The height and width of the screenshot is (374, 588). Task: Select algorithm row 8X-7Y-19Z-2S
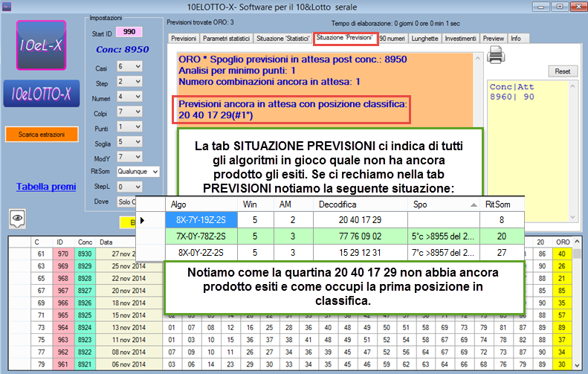point(201,220)
